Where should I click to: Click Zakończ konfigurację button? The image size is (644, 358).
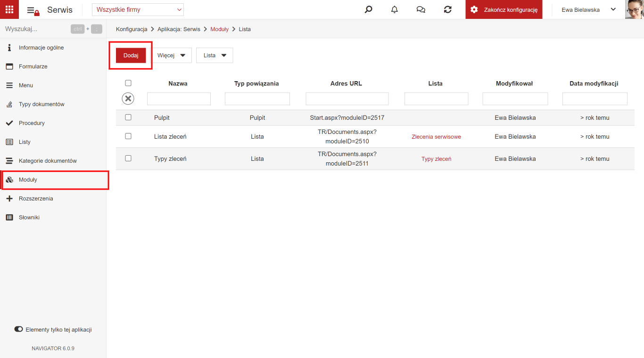[504, 9]
